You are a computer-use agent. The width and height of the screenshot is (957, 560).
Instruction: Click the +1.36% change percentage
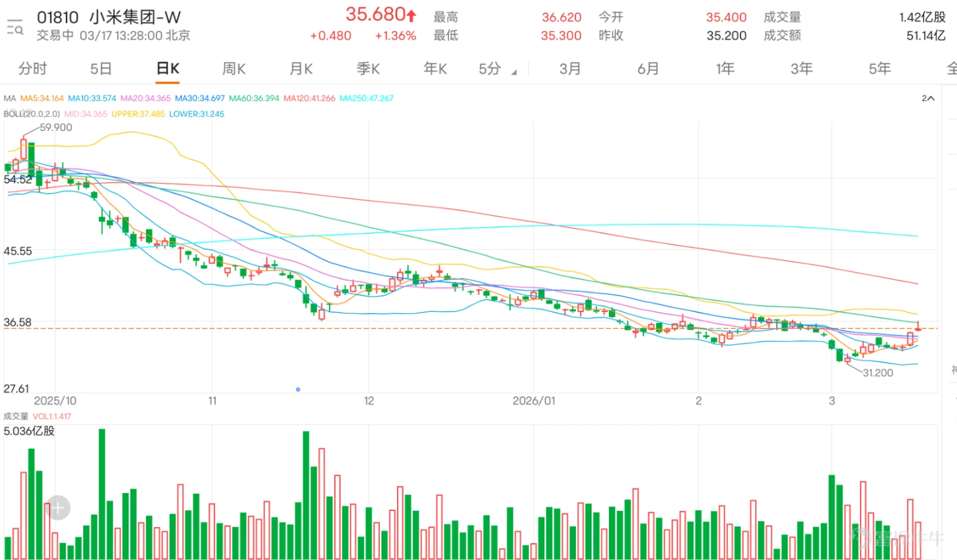pyautogui.click(x=395, y=36)
